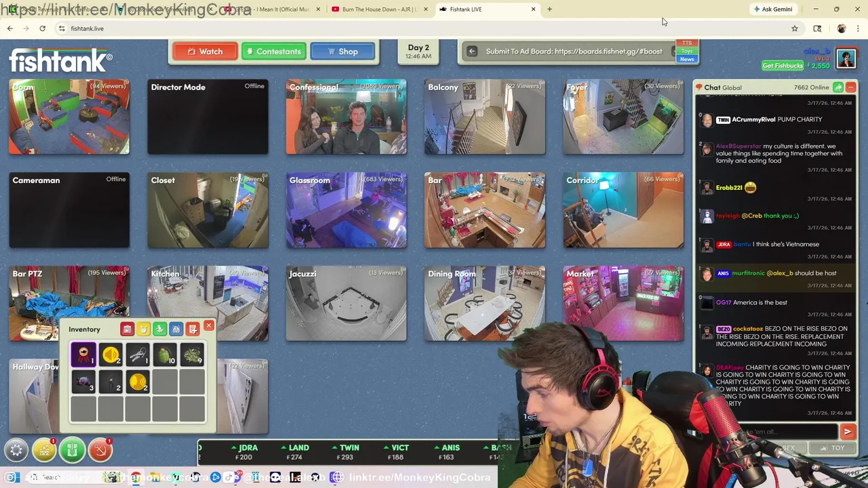
Task: Click the LAND stock ticker entry
Action: click(x=296, y=452)
